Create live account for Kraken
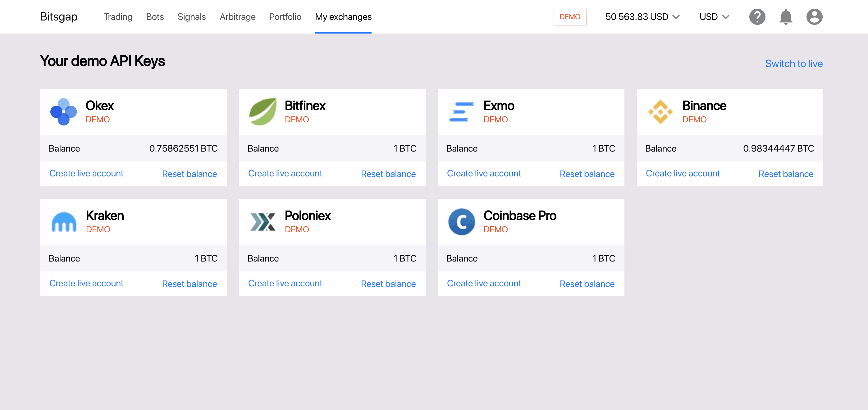 click(x=86, y=283)
